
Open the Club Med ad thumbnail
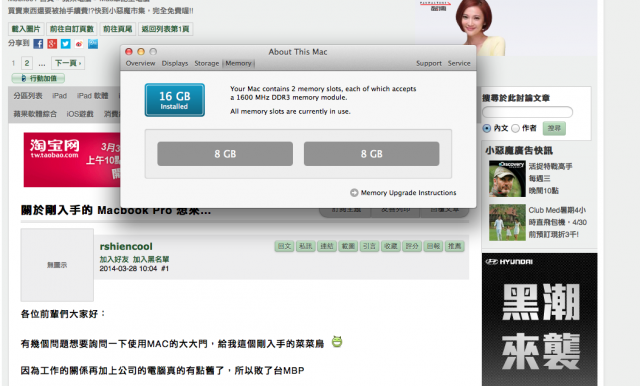tap(507, 222)
